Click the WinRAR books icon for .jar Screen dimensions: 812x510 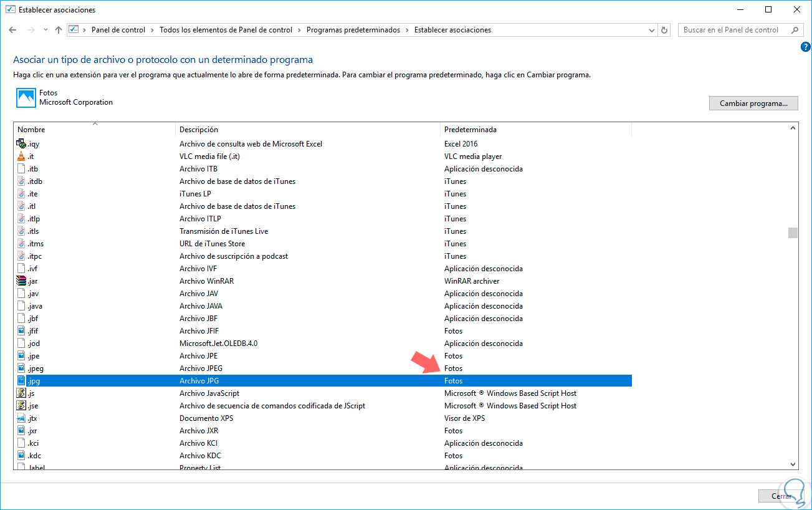point(21,281)
